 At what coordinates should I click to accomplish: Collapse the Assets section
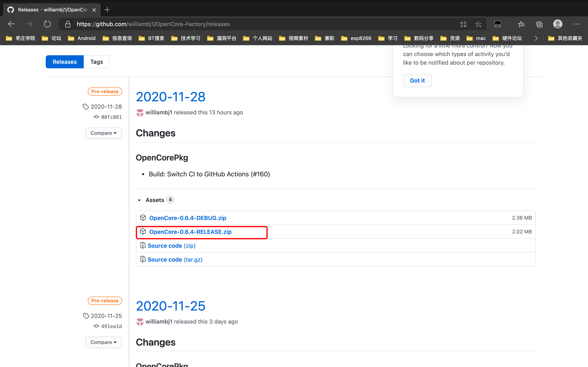(x=139, y=200)
